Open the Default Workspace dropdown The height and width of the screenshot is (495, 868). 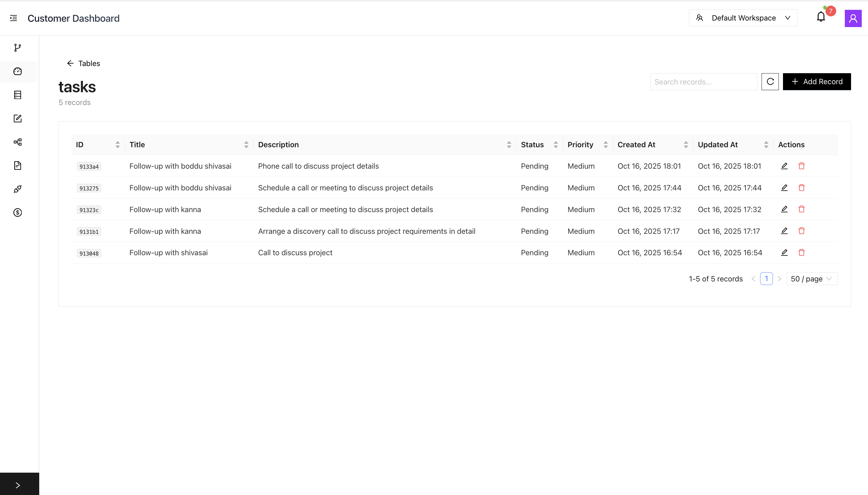pos(743,18)
